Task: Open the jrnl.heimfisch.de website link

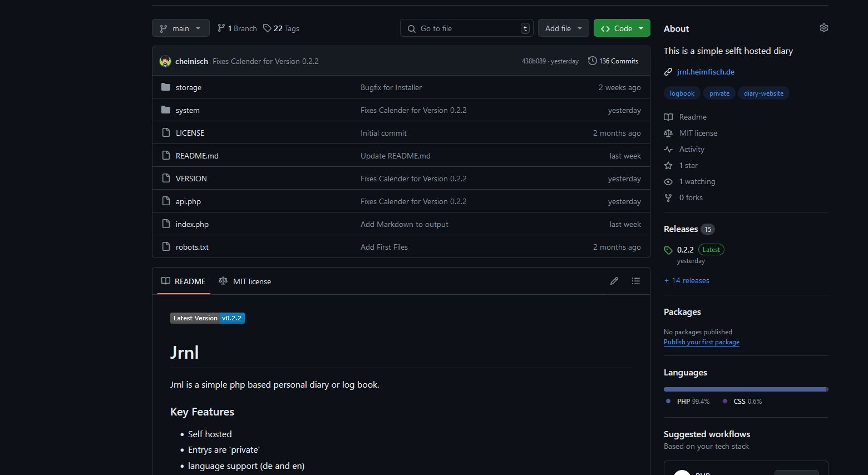Action: (x=705, y=72)
